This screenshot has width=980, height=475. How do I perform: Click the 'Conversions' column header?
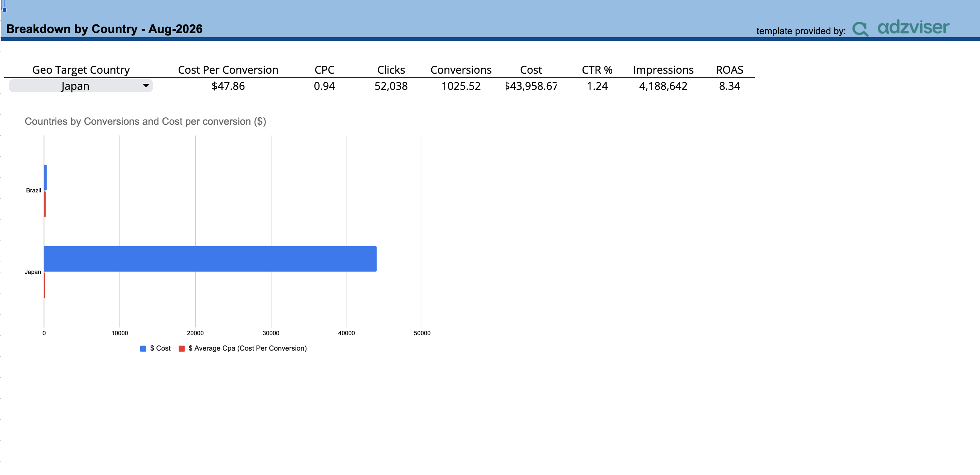point(461,70)
